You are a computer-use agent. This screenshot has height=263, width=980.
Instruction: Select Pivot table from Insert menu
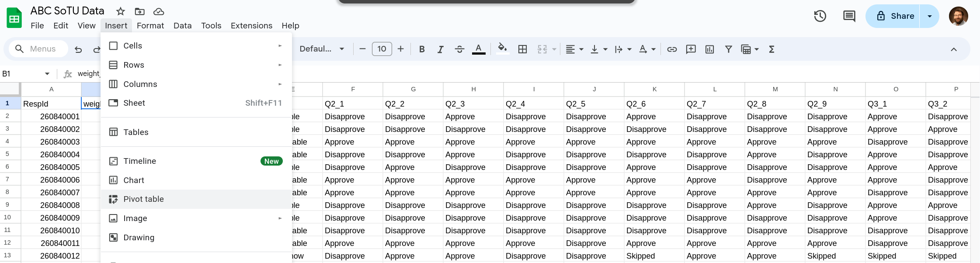click(x=143, y=199)
